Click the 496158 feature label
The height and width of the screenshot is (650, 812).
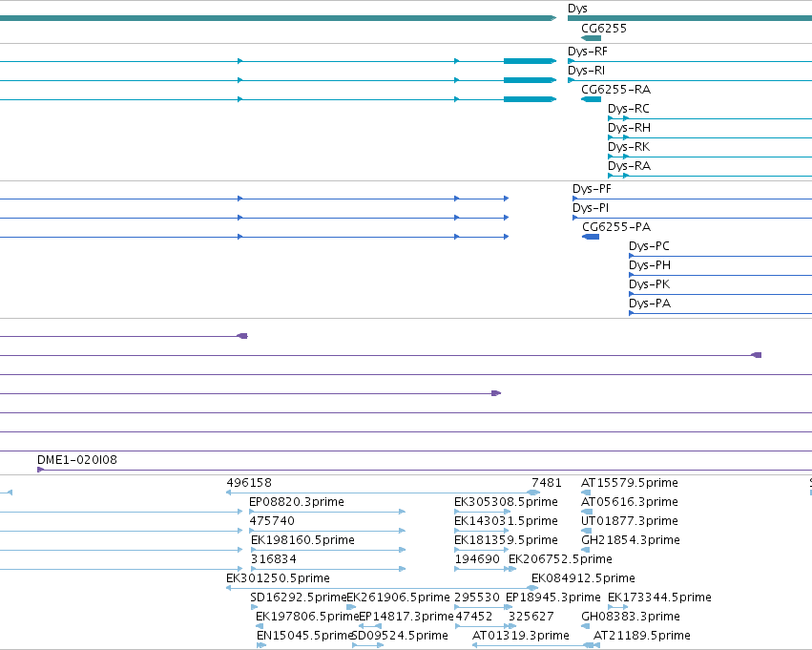249,483
